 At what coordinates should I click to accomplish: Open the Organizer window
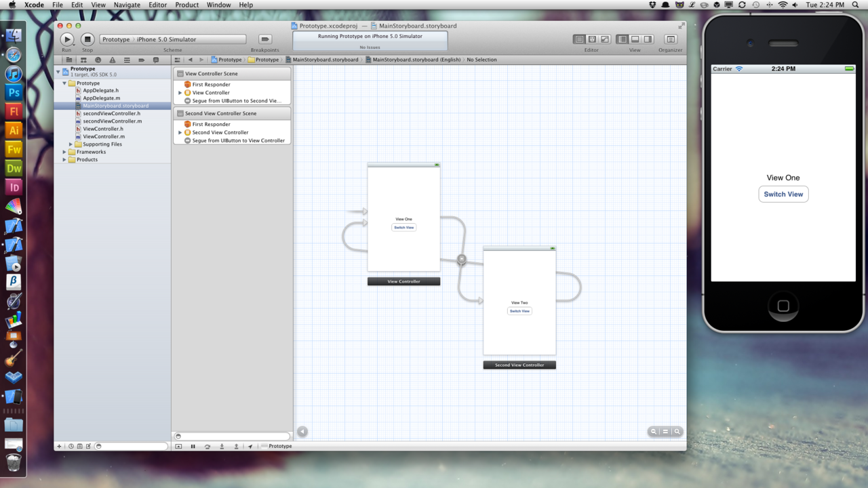pos(671,39)
